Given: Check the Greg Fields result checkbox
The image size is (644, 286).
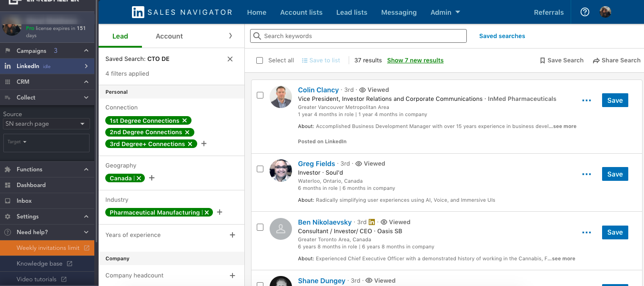Looking at the screenshot, I should (x=260, y=169).
